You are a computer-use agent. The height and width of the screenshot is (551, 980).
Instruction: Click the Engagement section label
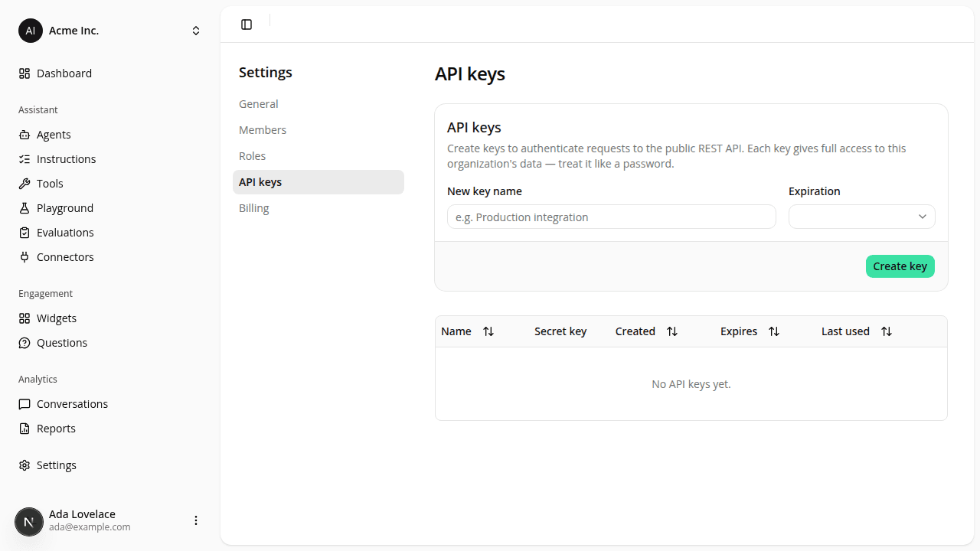click(x=46, y=294)
